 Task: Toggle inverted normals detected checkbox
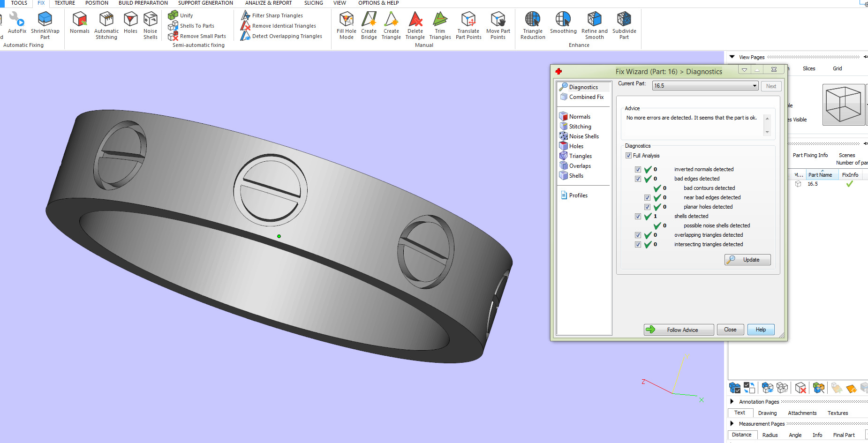click(x=638, y=169)
